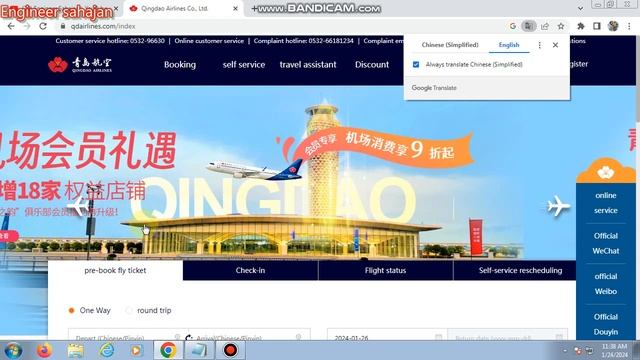Open official Weibo sidebar link
This screenshot has width=640, height=360.
tap(606, 284)
